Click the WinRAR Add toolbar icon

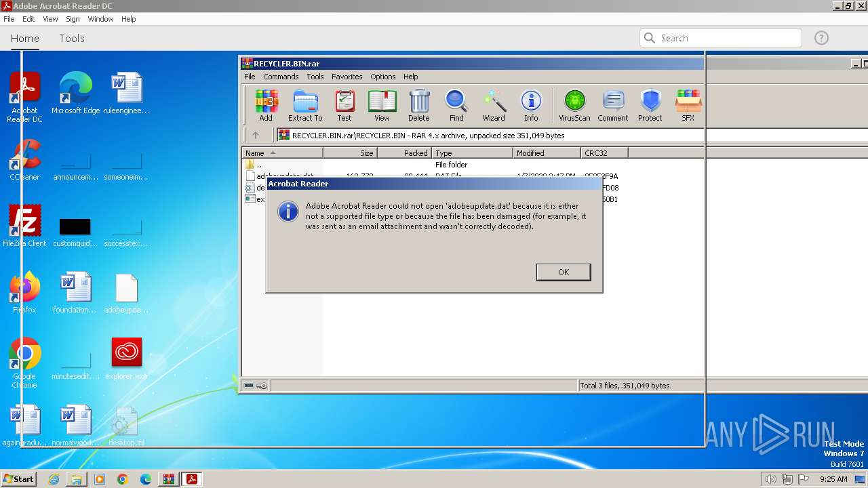tap(266, 106)
